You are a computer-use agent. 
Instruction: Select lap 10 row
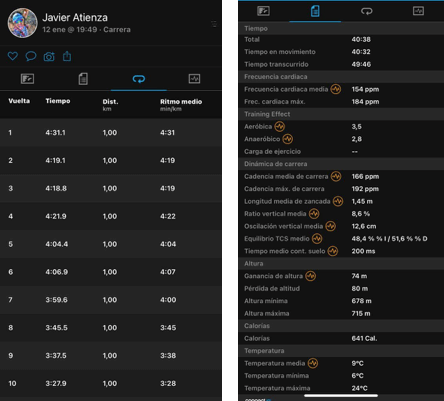pyautogui.click(x=111, y=383)
